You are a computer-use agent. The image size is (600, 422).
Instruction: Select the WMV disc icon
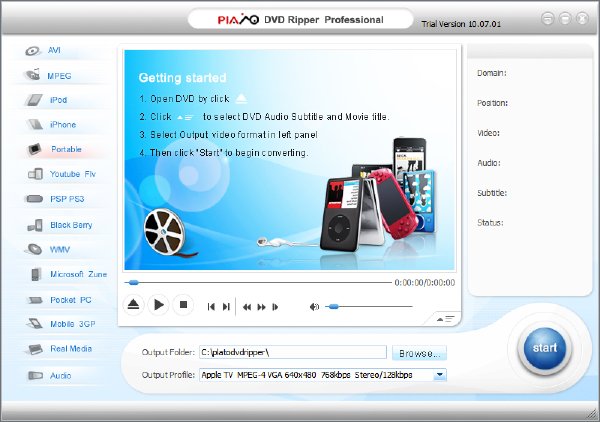tap(34, 249)
